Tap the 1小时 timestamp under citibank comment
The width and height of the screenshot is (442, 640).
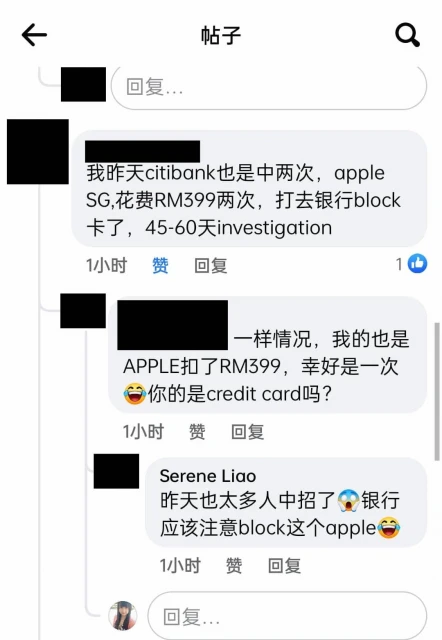(x=107, y=266)
